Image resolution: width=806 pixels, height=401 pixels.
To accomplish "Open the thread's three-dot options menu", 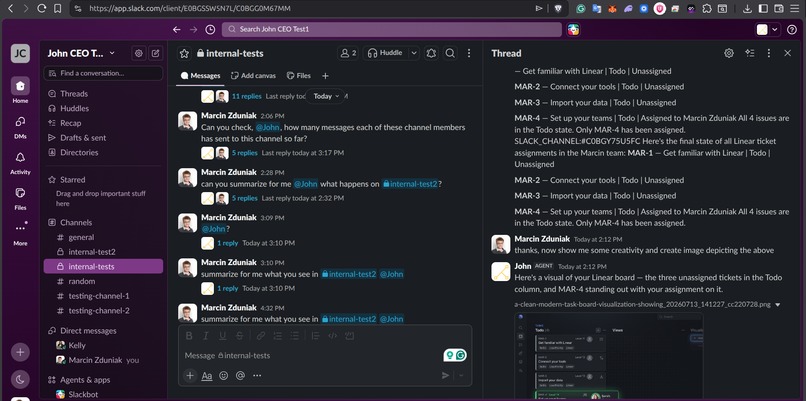I will 768,53.
